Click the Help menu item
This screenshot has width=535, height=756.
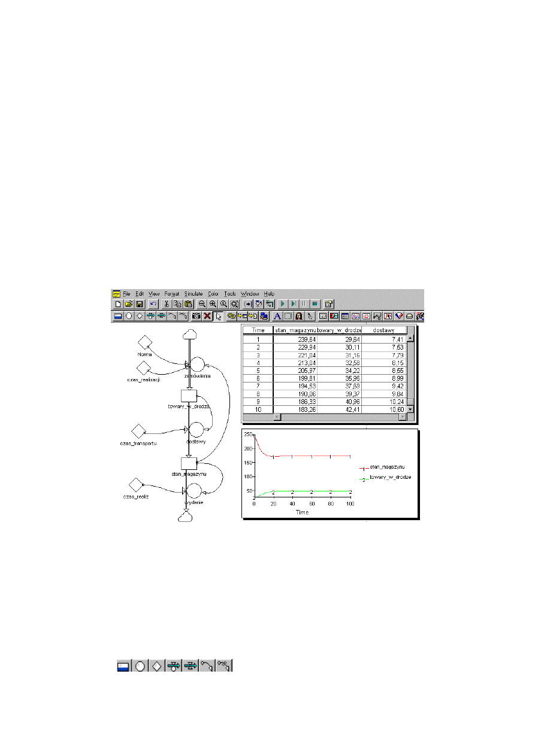[x=269, y=294]
